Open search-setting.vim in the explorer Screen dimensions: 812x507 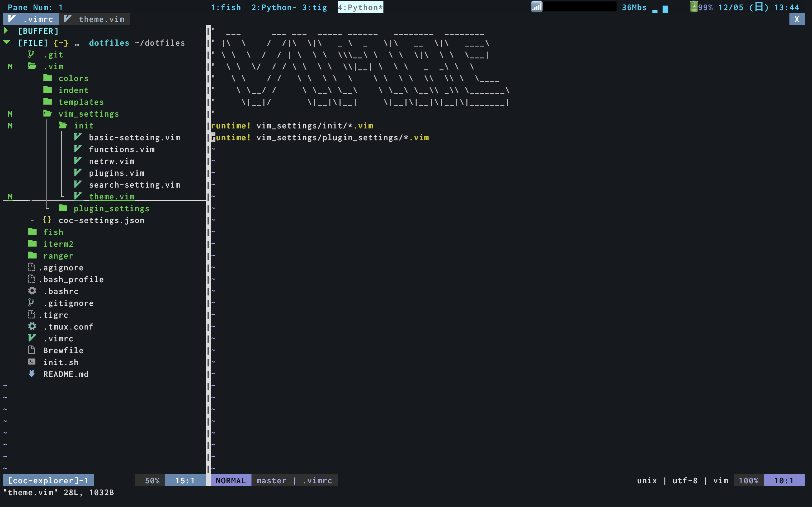(x=134, y=185)
